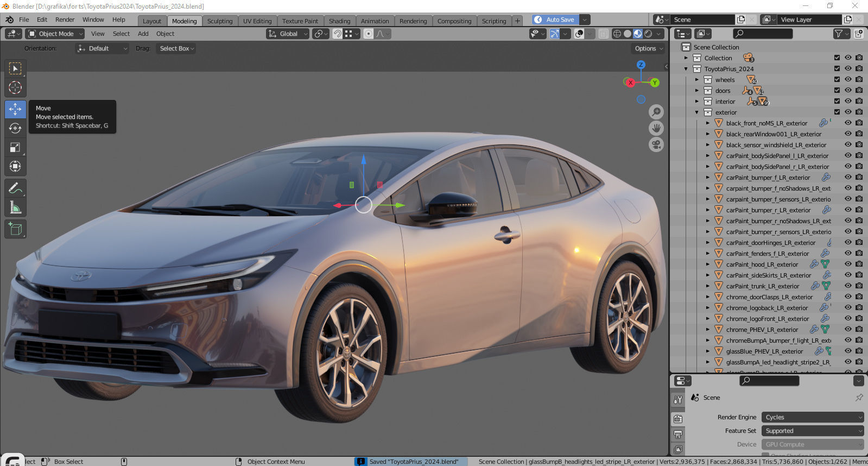Activate the Scale tool
Screen dimensions: 868x466
click(15, 147)
